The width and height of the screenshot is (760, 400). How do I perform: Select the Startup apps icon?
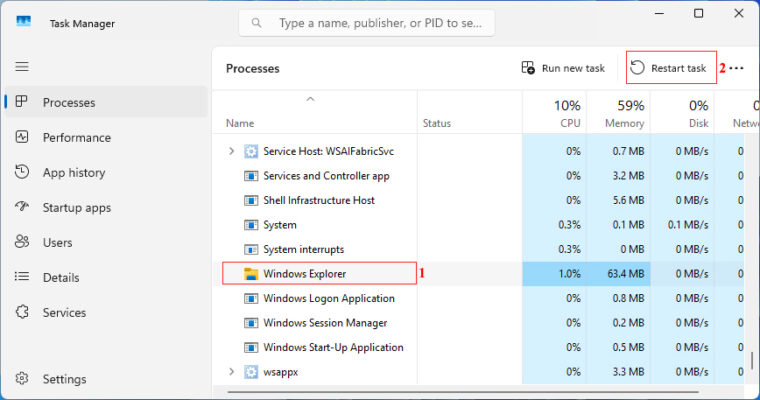22,208
